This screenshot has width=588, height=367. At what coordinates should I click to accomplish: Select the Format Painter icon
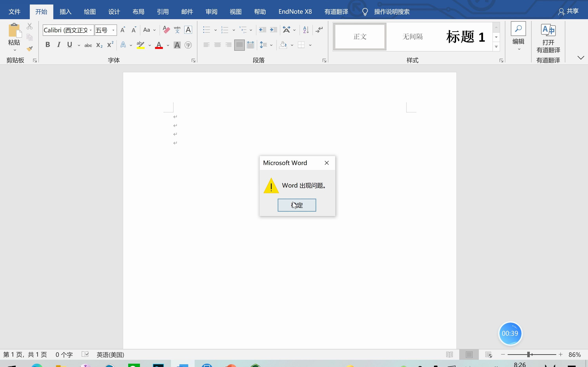[30, 49]
